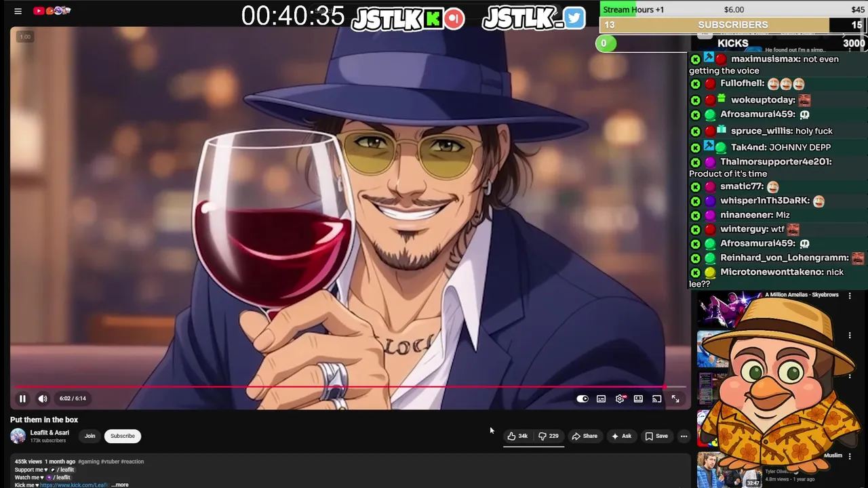Screen dimensions: 868x488
Task: Open the Leaflit & Asari channel avatar
Action: tap(18, 436)
